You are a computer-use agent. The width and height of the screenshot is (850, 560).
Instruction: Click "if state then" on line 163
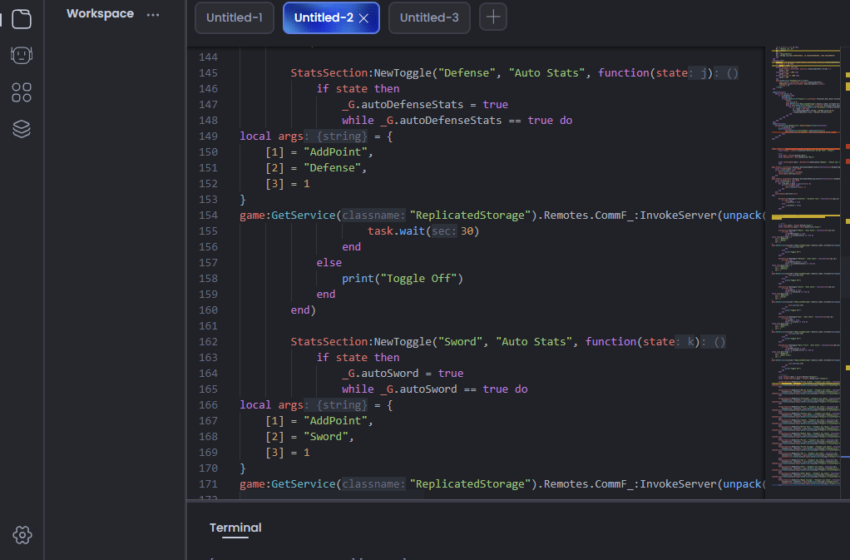358,357
